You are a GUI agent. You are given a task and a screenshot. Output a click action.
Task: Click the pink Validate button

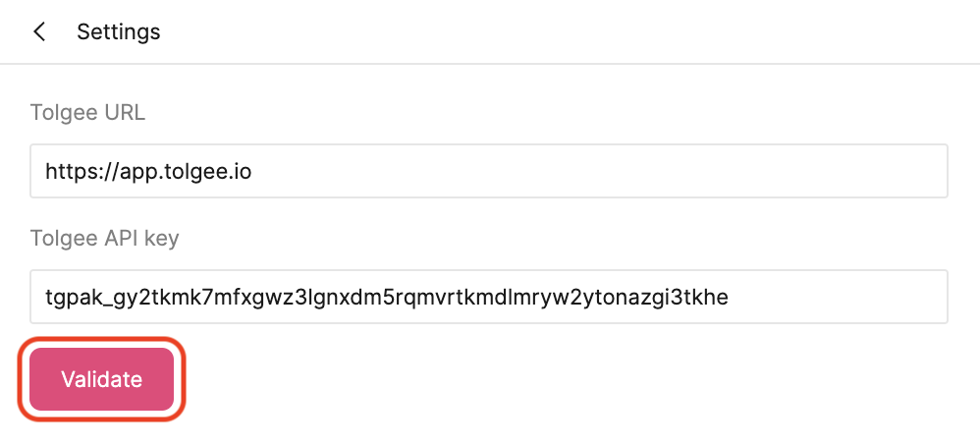click(101, 379)
